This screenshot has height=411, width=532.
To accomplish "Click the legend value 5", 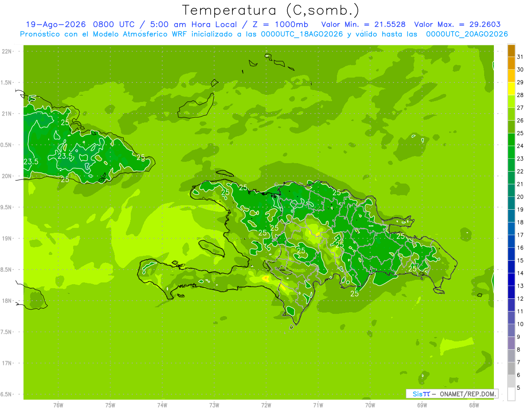I will pyautogui.click(x=519, y=388).
